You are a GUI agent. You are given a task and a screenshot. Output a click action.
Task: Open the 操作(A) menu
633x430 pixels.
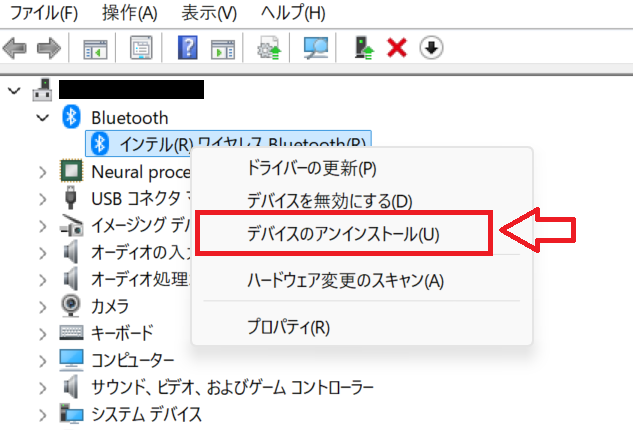coord(130,13)
